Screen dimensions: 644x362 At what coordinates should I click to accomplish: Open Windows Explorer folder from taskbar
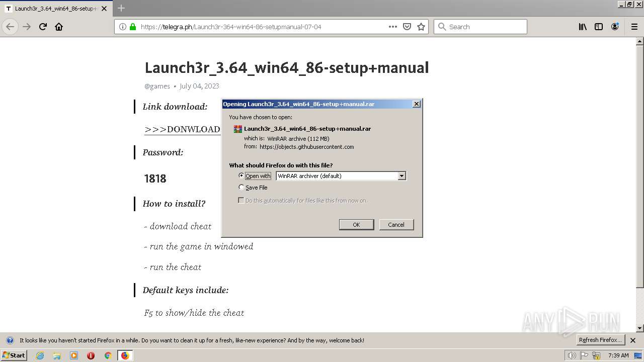[x=57, y=355]
